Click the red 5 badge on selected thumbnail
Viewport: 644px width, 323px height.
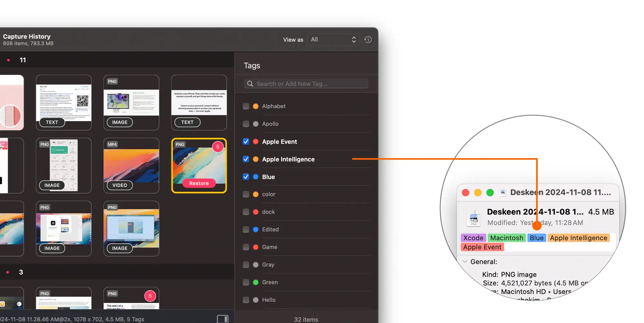pos(218,147)
